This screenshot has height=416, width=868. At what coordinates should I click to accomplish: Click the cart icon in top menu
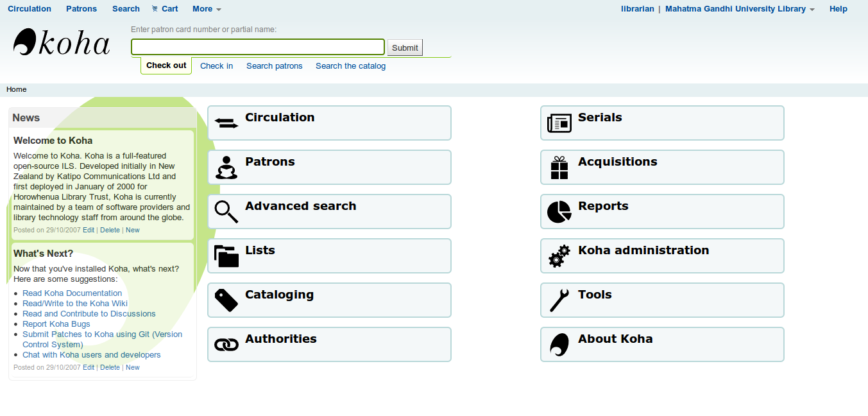tap(155, 8)
